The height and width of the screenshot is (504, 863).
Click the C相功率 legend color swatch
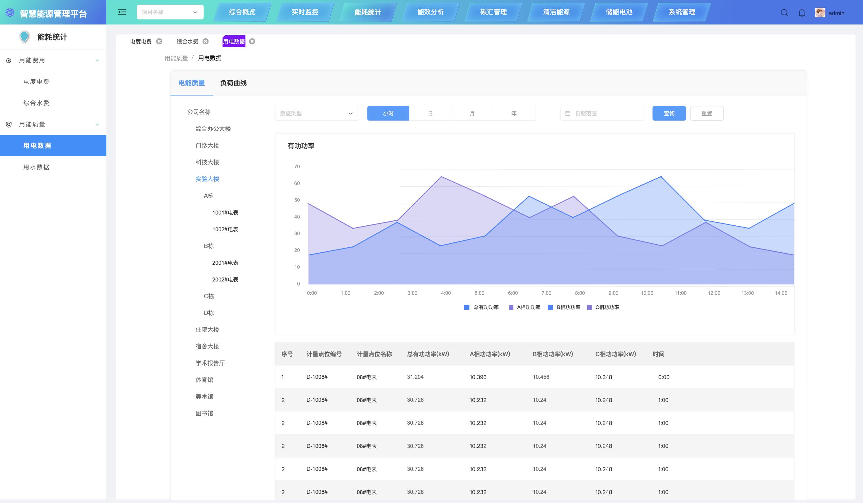point(589,307)
